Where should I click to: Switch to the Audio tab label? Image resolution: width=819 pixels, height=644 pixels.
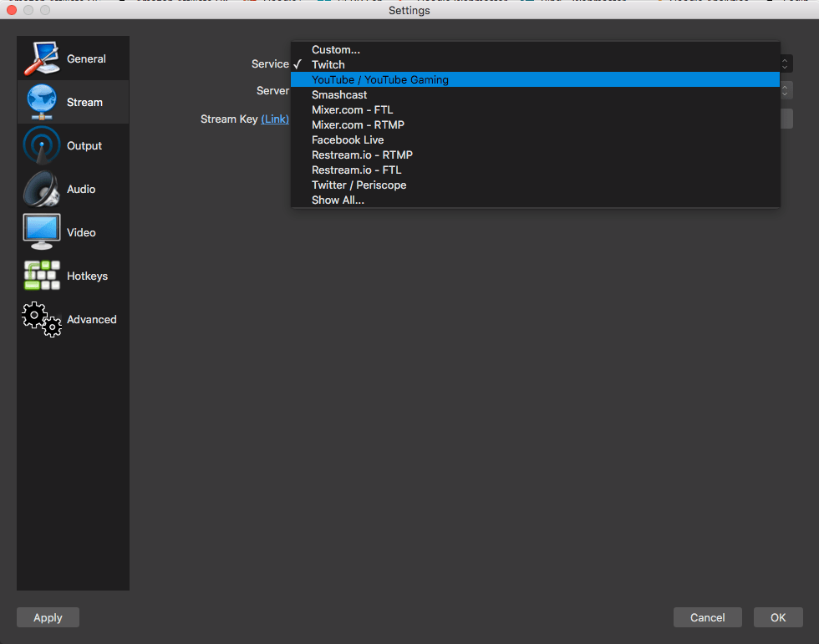click(81, 189)
